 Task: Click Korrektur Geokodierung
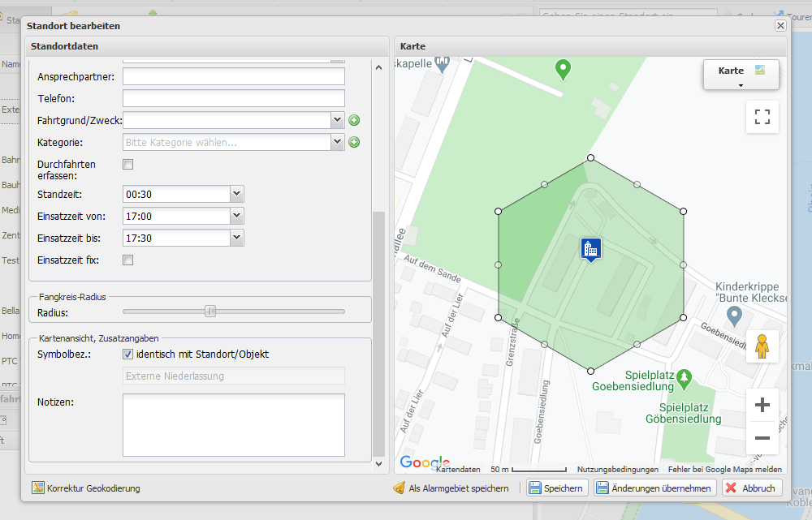86,488
